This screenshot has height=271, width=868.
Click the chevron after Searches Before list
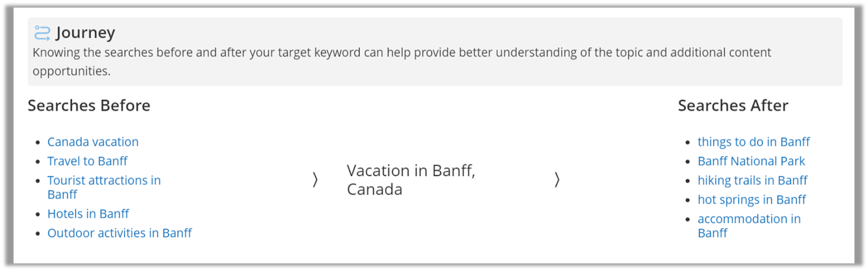point(315,180)
